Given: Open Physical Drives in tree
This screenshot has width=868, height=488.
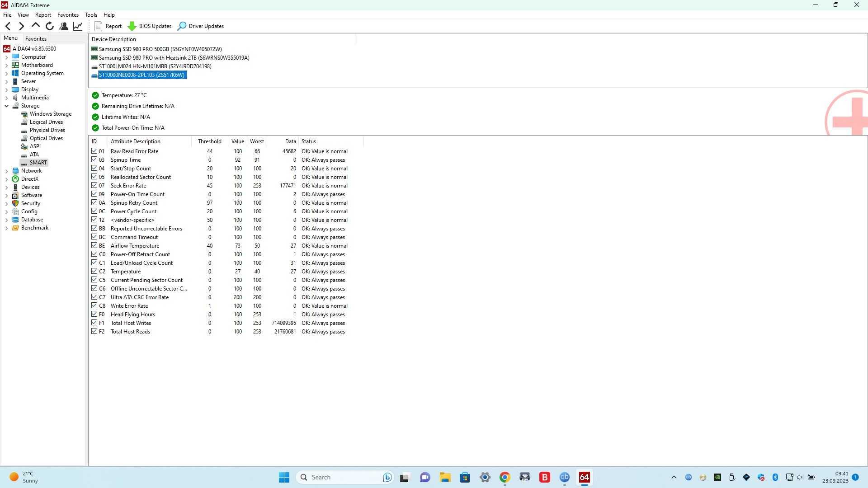Looking at the screenshot, I should [47, 130].
